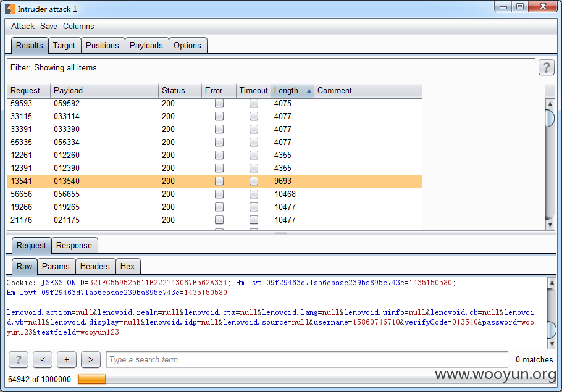Viewport: 562px width, 392px height.
Task: Click request pane scrollbar thumb
Action: point(552,330)
